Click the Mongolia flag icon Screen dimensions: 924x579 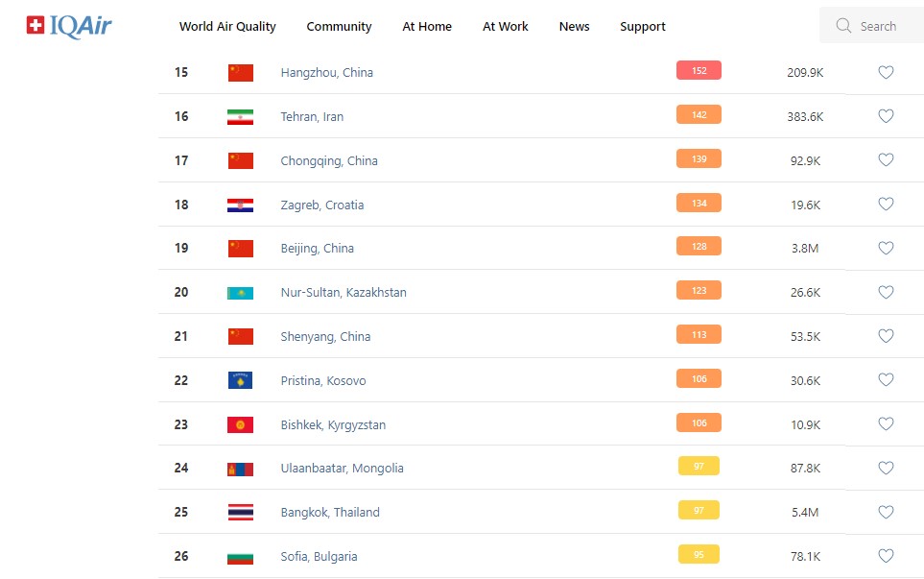tap(240, 469)
